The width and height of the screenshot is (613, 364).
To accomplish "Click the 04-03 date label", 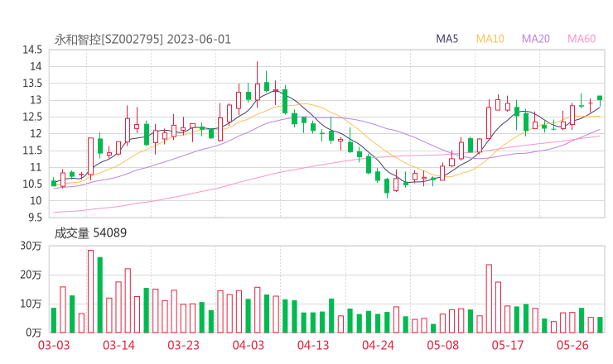I will [249, 345].
